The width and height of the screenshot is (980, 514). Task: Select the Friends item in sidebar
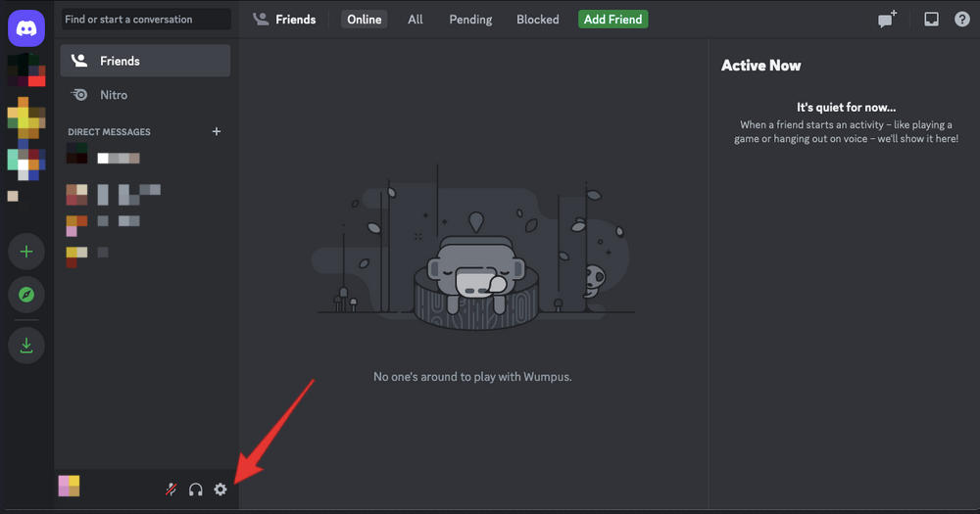tap(145, 61)
